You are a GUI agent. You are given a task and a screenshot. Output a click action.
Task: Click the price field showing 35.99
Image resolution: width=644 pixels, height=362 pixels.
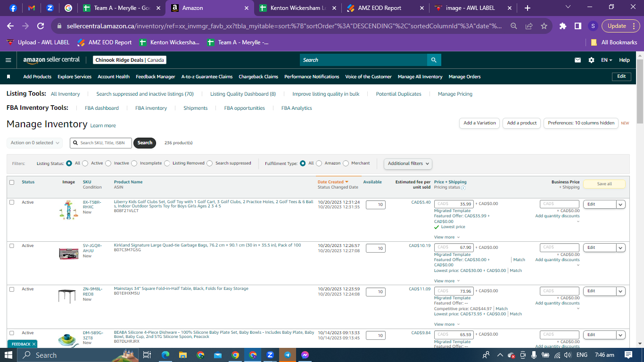click(x=454, y=204)
